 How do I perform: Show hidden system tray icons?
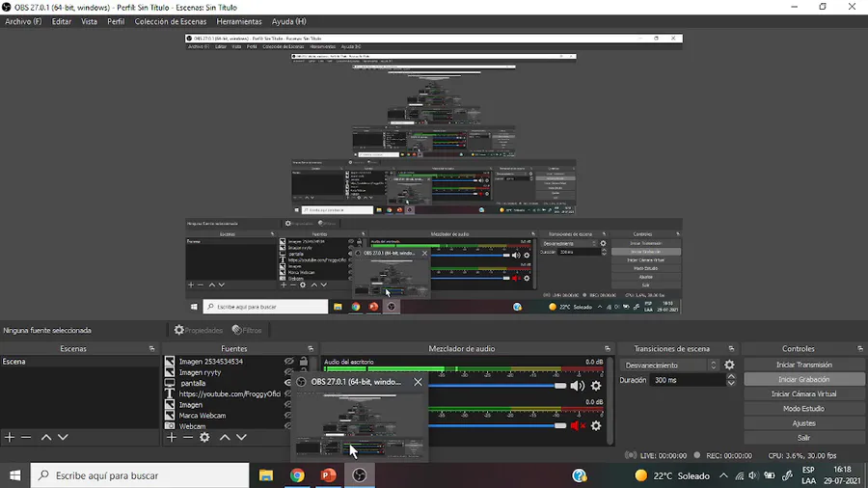(x=723, y=475)
